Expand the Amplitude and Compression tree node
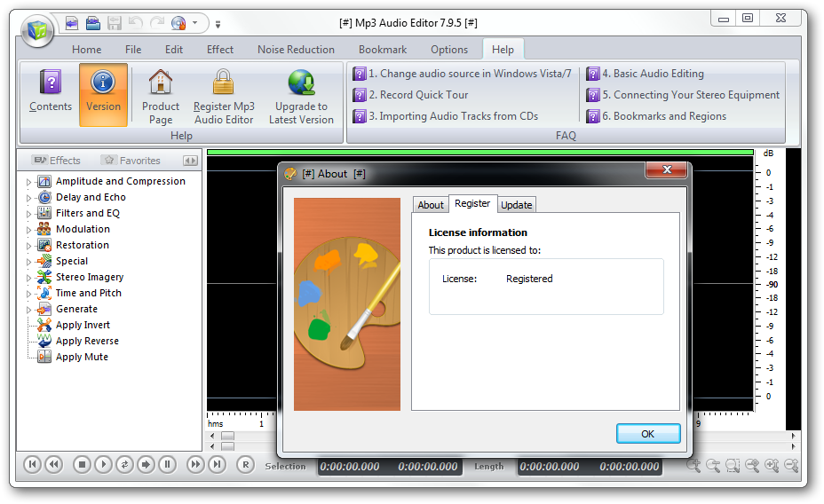 [29, 182]
